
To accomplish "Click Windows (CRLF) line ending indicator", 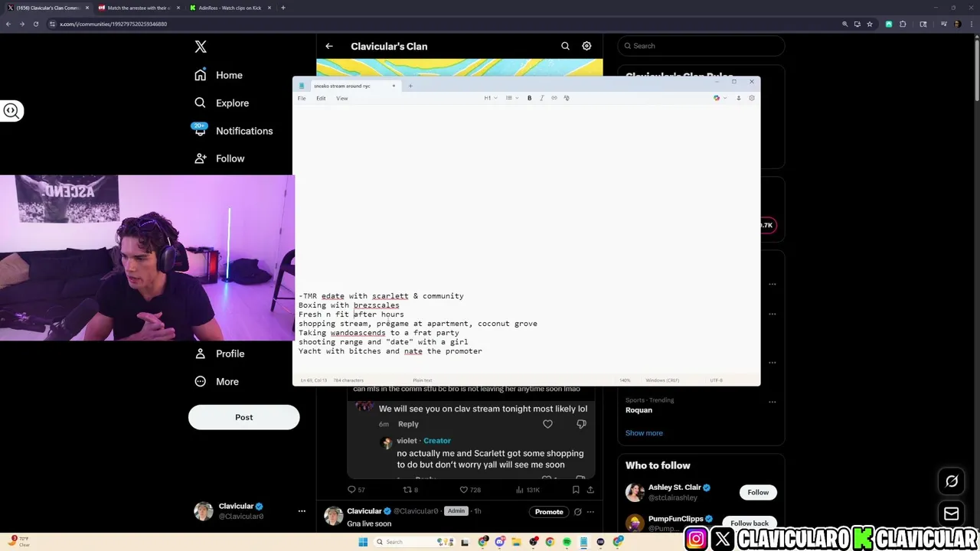I will [662, 380].
